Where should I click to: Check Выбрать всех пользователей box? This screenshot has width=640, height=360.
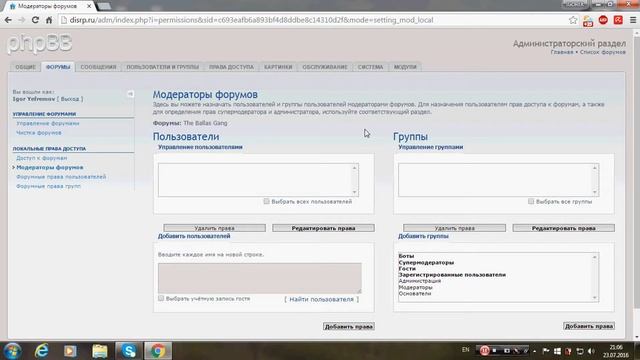tap(267, 201)
